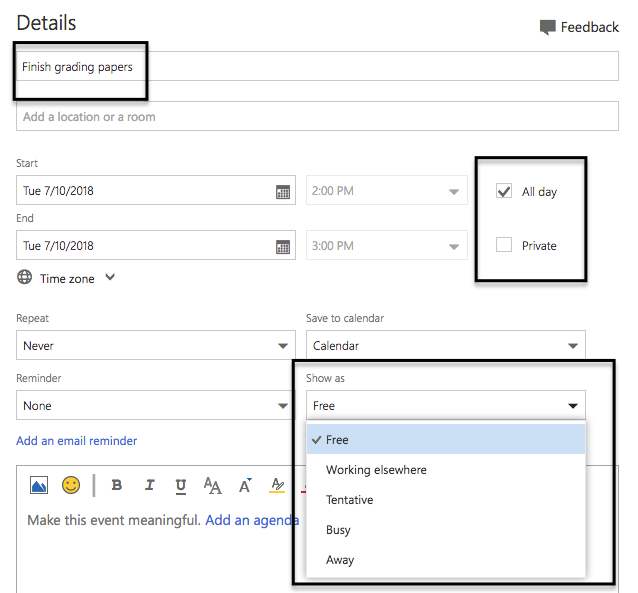Click the Add an agenda link
The image size is (638, 593).
point(252,520)
